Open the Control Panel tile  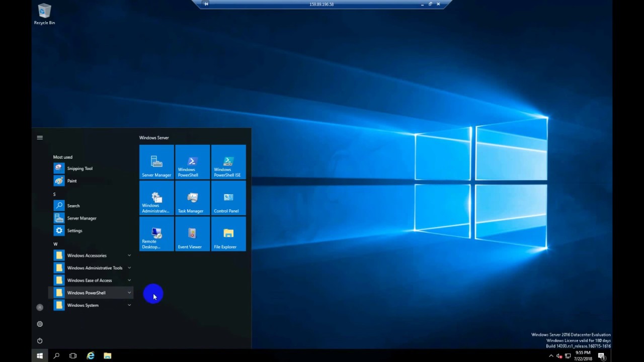[x=228, y=198]
